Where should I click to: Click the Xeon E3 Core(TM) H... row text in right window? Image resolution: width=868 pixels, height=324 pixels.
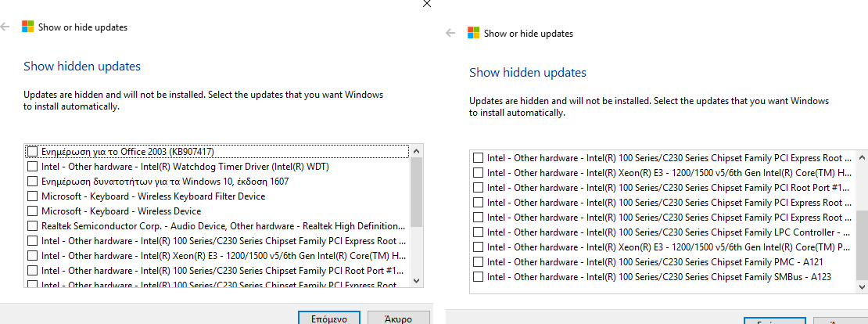[x=669, y=172]
